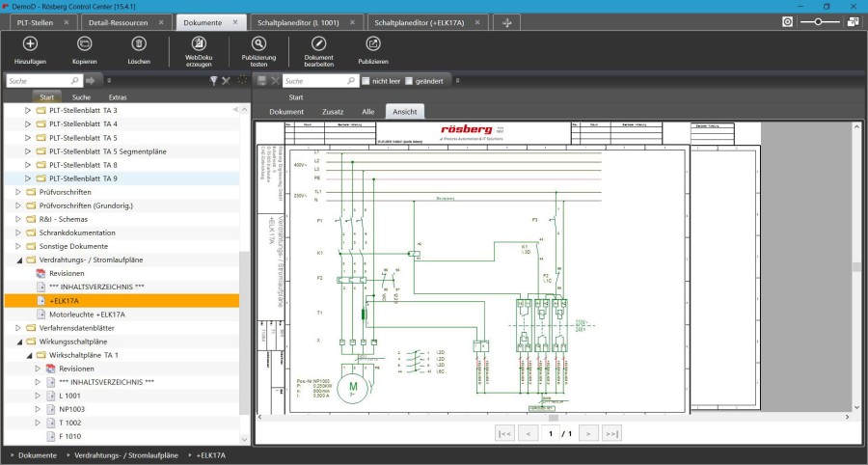Click the current page number field

[551, 433]
